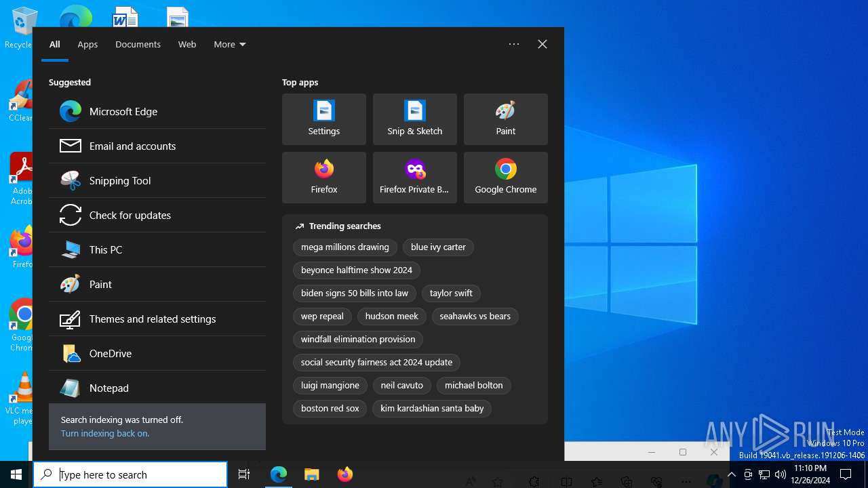Search trending 'neil cavuto'
Viewport: 868px width, 488px height.
(402, 386)
